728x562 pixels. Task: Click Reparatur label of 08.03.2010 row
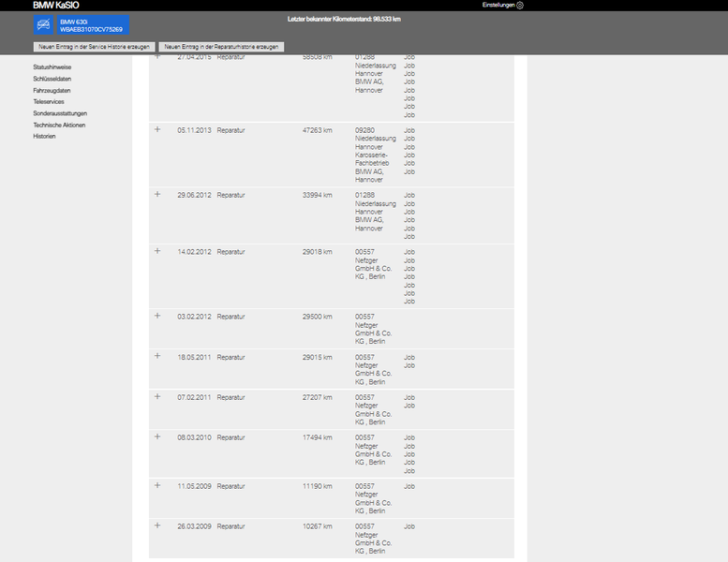230,437
